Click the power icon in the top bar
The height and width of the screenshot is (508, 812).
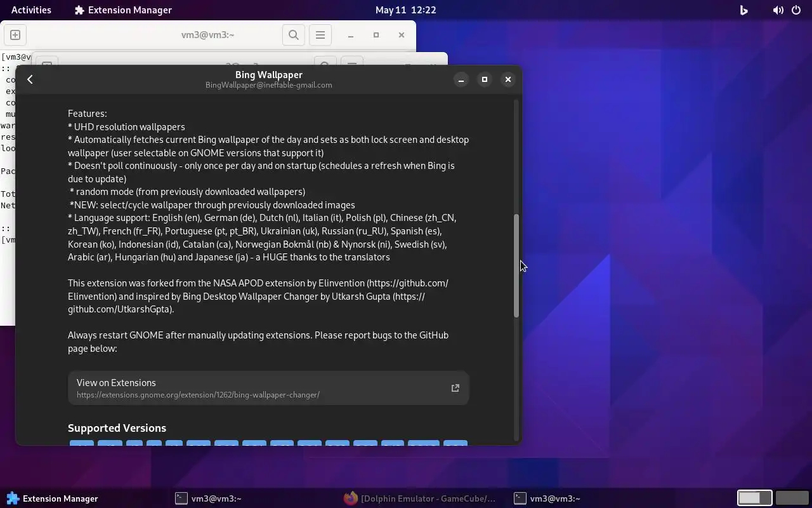pyautogui.click(x=796, y=10)
